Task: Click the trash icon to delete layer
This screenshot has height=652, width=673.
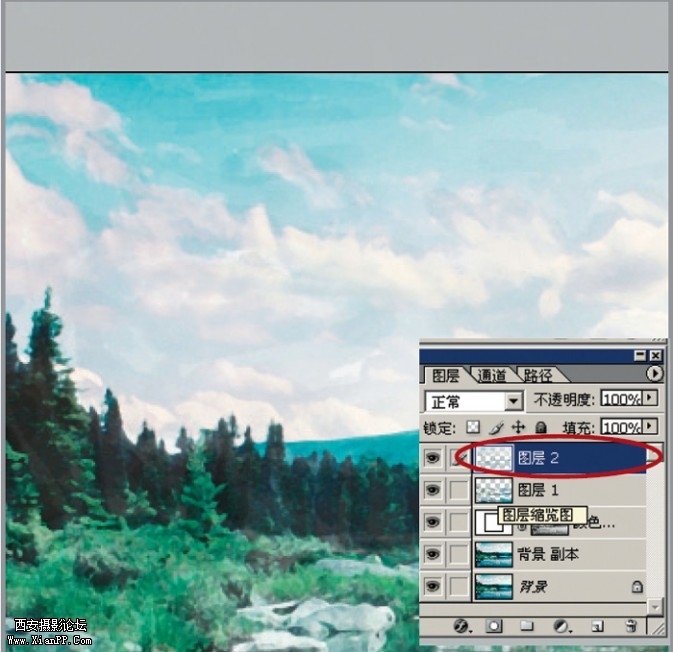Action: [x=630, y=626]
